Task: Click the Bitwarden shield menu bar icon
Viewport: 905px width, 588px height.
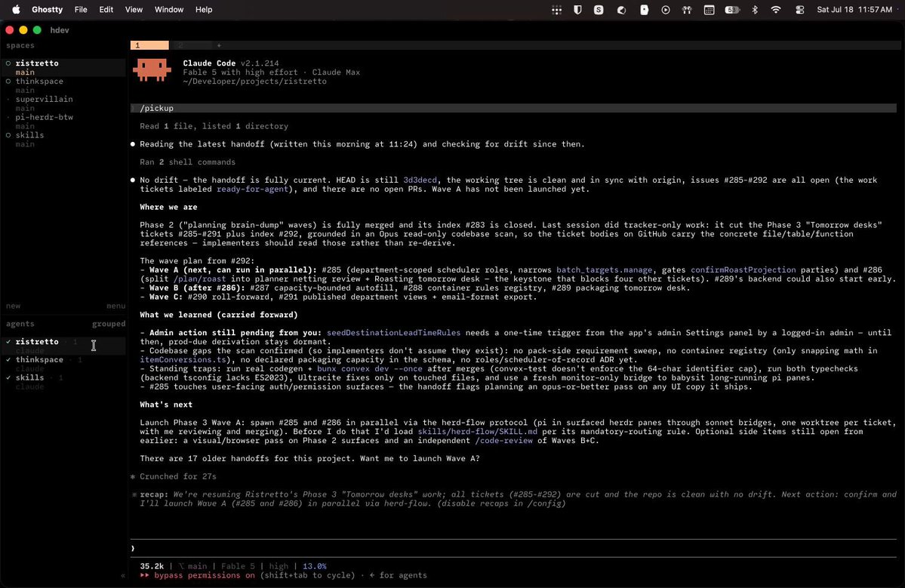Action: [577, 10]
